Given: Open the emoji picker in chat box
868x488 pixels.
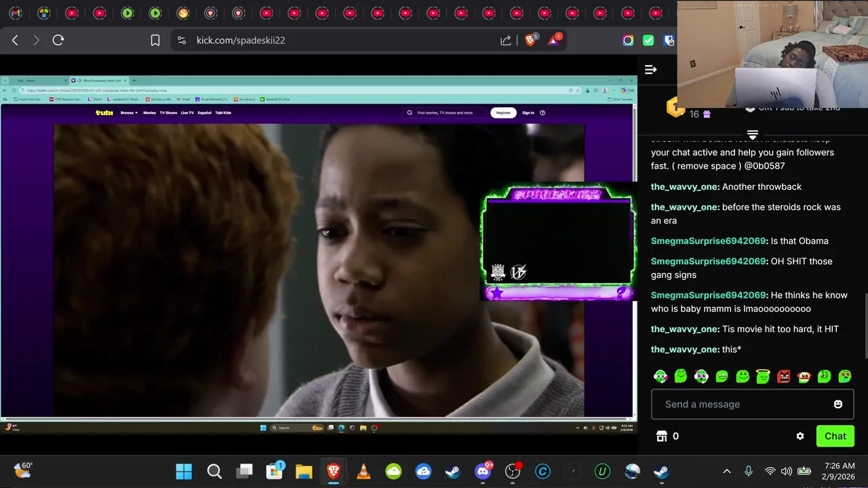Looking at the screenshot, I should [x=838, y=404].
